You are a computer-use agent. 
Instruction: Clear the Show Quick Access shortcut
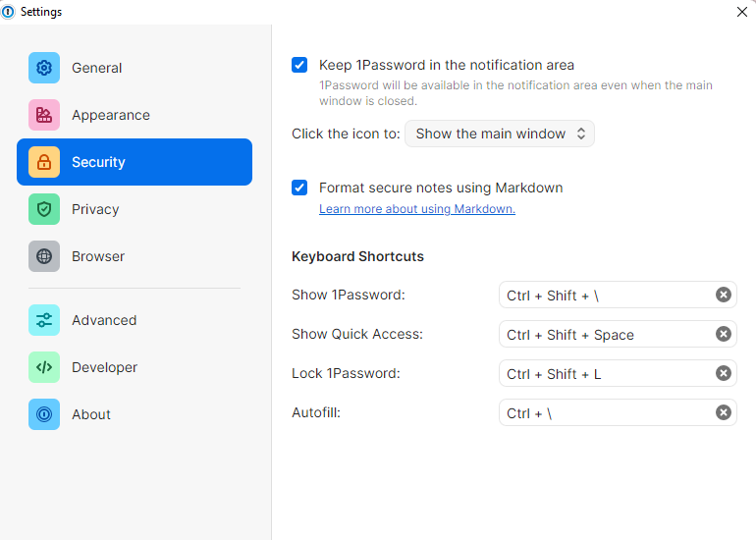click(x=724, y=334)
